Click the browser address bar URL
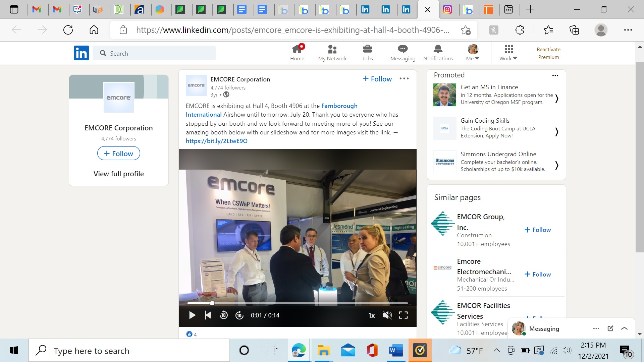 pos(292,30)
